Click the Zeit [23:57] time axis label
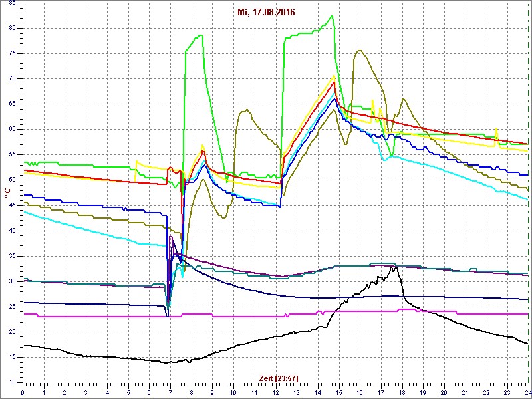Viewport: 532px width, 399px height. (279, 378)
